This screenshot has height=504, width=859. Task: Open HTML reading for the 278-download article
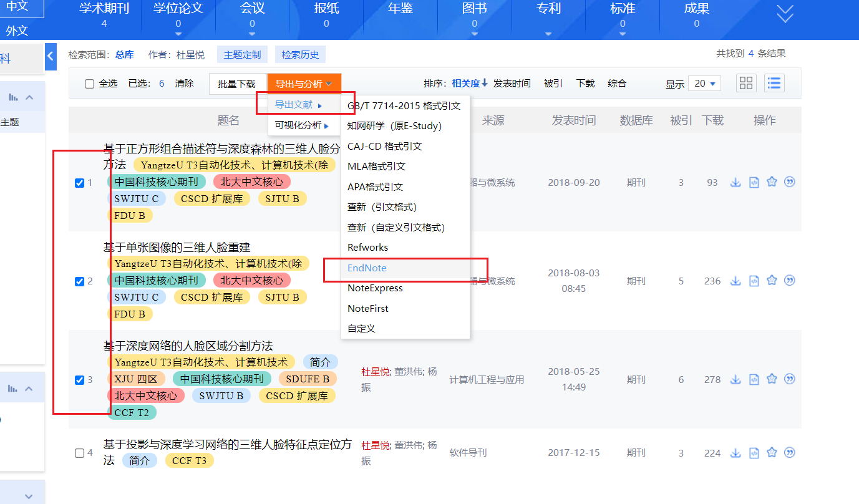click(x=754, y=379)
